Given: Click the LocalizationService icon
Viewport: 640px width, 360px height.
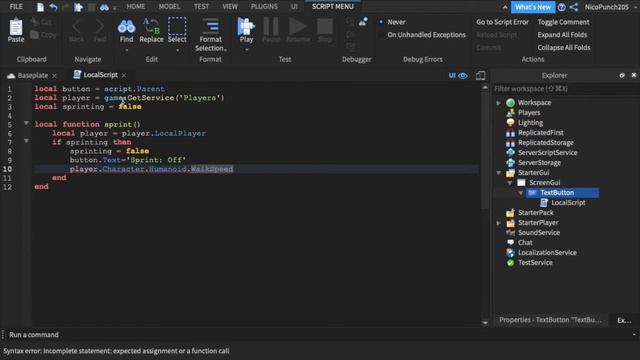Looking at the screenshot, I should point(510,253).
